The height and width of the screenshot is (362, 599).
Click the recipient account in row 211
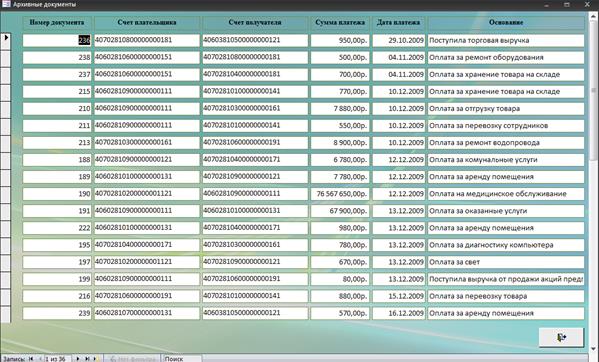click(x=255, y=126)
